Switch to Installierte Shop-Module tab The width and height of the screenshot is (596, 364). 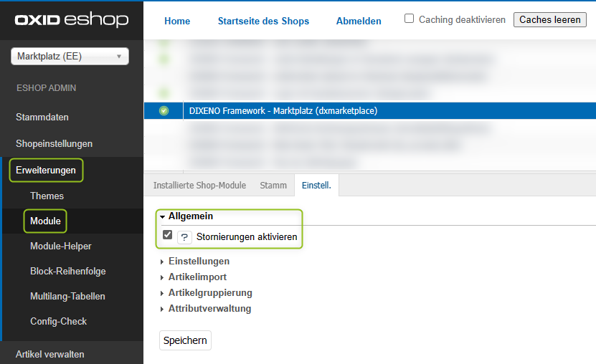(199, 186)
